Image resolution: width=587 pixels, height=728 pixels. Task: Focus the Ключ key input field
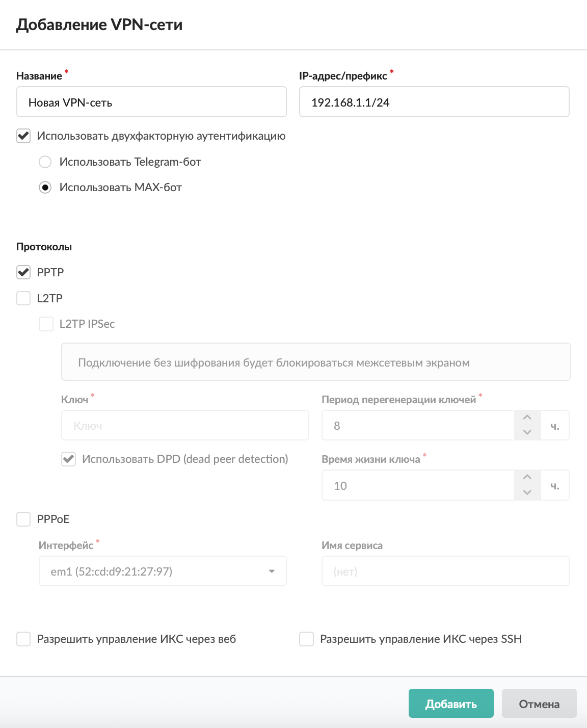click(185, 425)
